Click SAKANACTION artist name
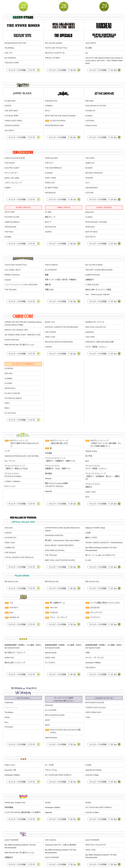 (x=51, y=101)
